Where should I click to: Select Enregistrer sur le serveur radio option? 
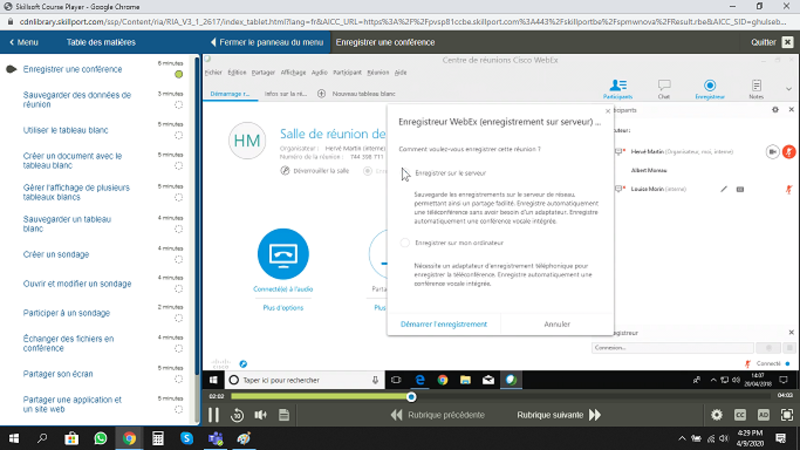(405, 173)
